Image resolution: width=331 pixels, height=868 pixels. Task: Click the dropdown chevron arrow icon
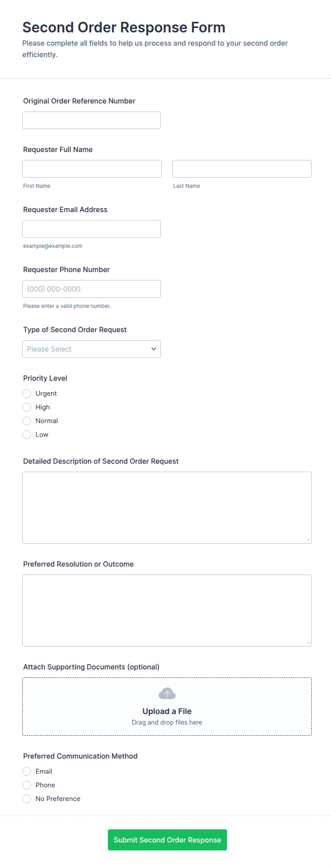154,349
